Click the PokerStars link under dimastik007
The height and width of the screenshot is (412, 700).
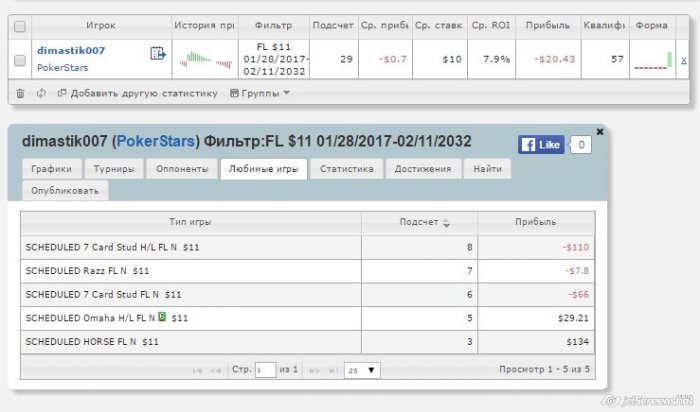(62, 68)
